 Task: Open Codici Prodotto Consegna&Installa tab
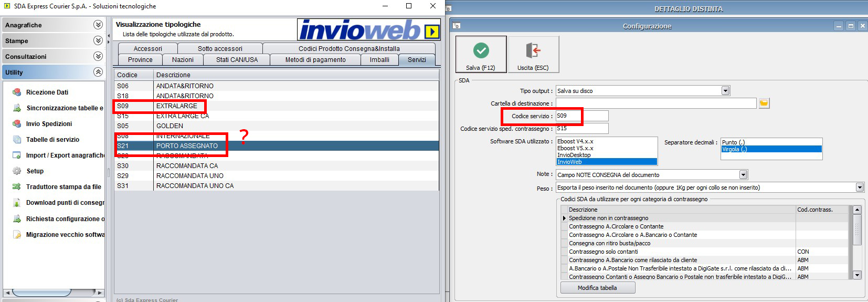tap(349, 48)
